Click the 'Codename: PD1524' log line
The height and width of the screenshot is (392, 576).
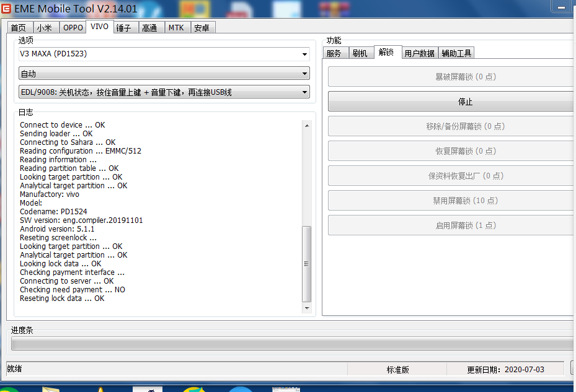(53, 211)
